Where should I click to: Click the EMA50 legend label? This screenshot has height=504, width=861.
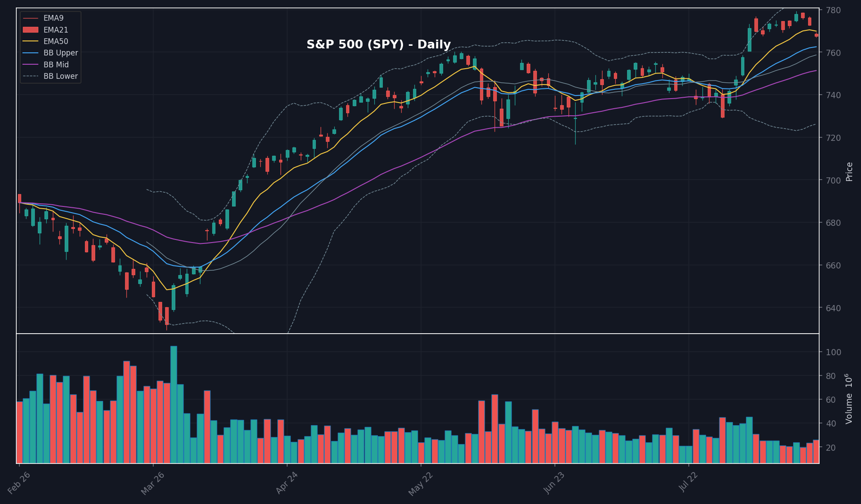pyautogui.click(x=56, y=41)
